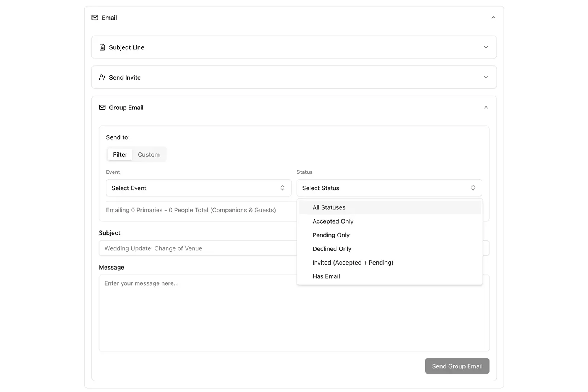Switch to the Custom tab
This screenshot has width=588, height=392.
(x=149, y=154)
